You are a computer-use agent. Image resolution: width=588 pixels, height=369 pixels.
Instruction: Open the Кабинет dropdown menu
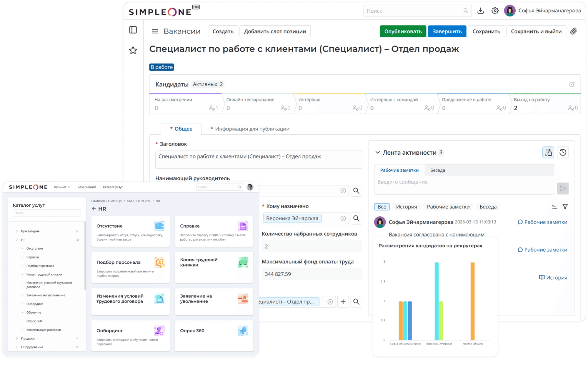pyautogui.click(x=61, y=187)
